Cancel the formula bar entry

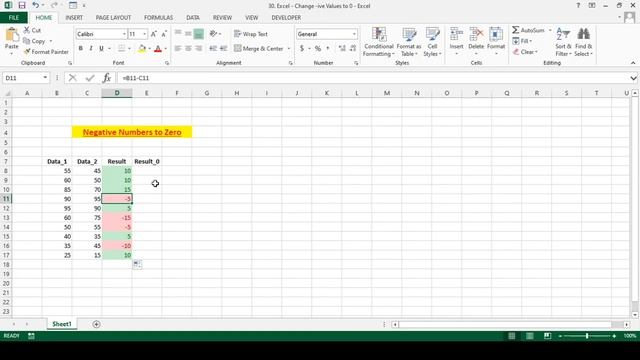coord(73,78)
